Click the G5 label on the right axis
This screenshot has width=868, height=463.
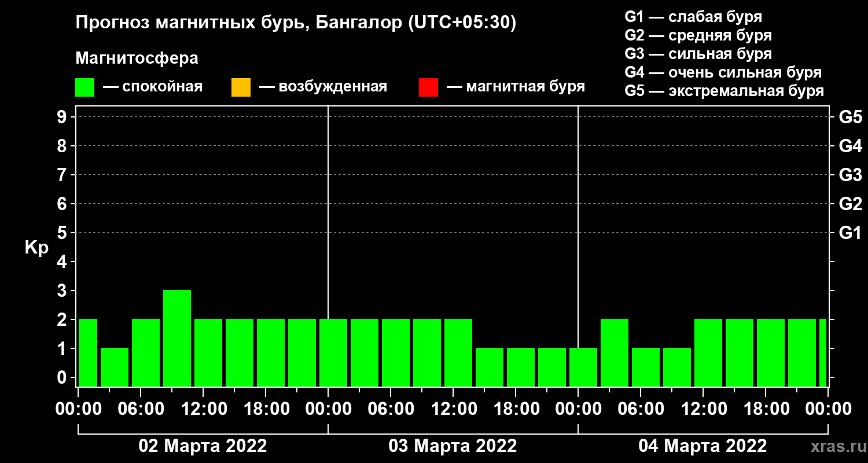pyautogui.click(x=850, y=117)
